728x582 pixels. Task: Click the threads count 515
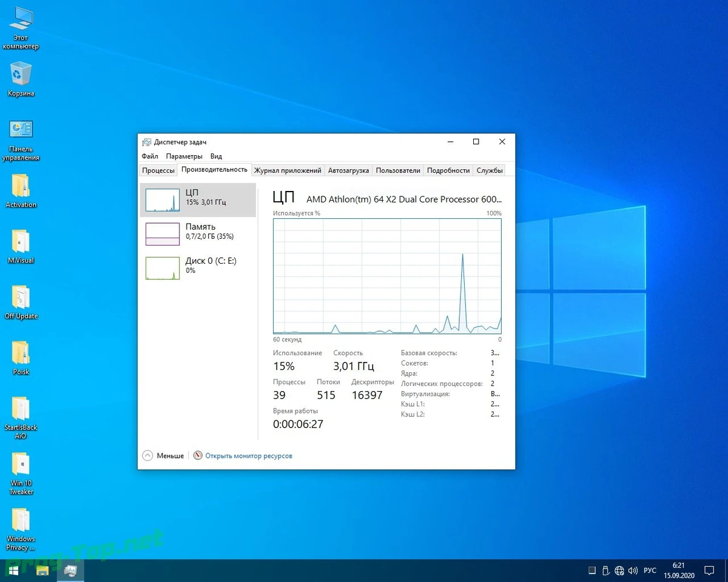pyautogui.click(x=326, y=395)
